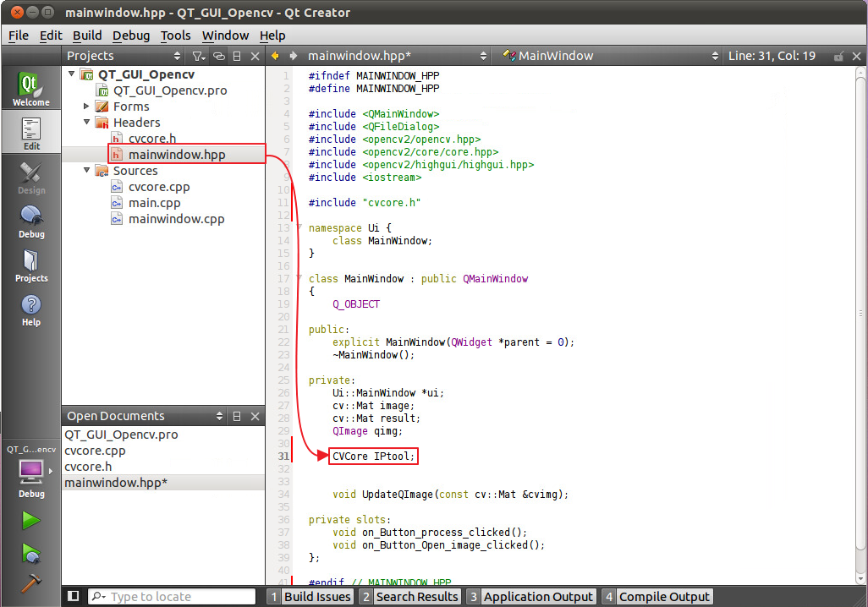Toggle the sidebar visibility icon
The image size is (868, 607).
pyautogui.click(x=73, y=596)
